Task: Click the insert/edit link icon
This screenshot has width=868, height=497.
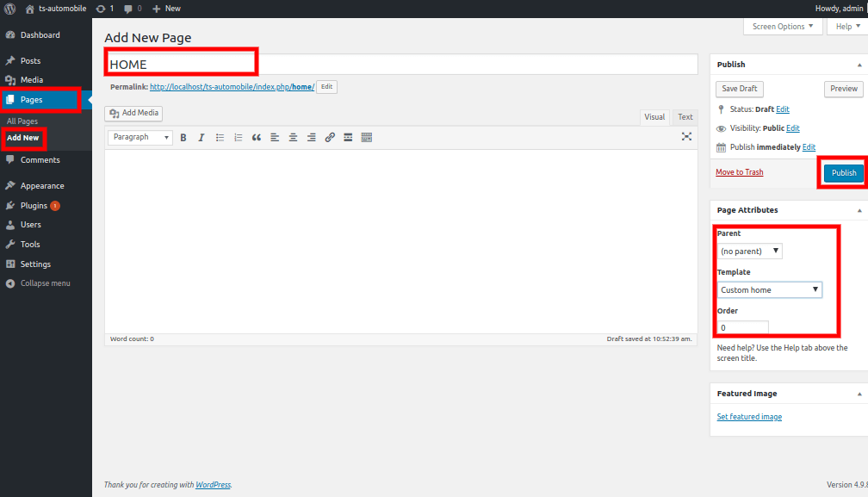Action: click(x=330, y=138)
